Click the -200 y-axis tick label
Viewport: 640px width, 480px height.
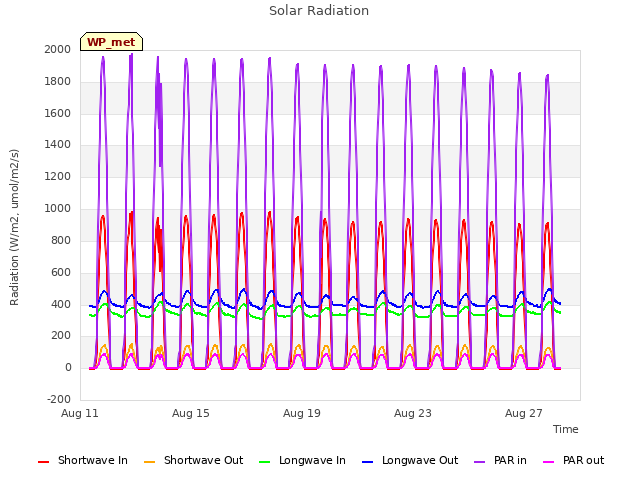(59, 399)
